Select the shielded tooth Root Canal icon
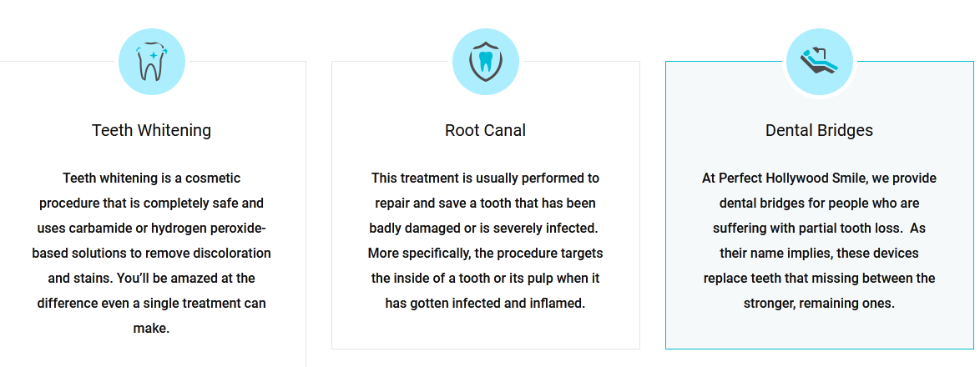 pos(486,62)
